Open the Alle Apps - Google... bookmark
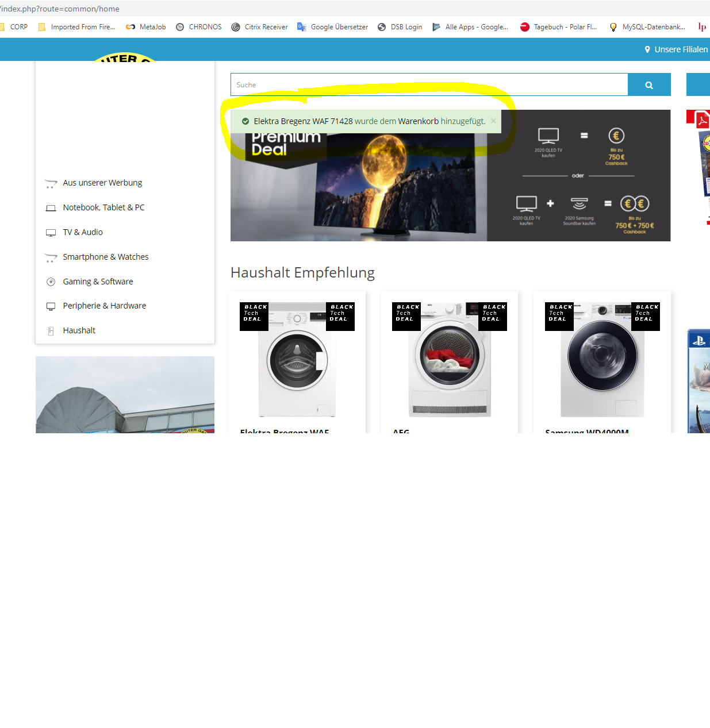 [470, 27]
